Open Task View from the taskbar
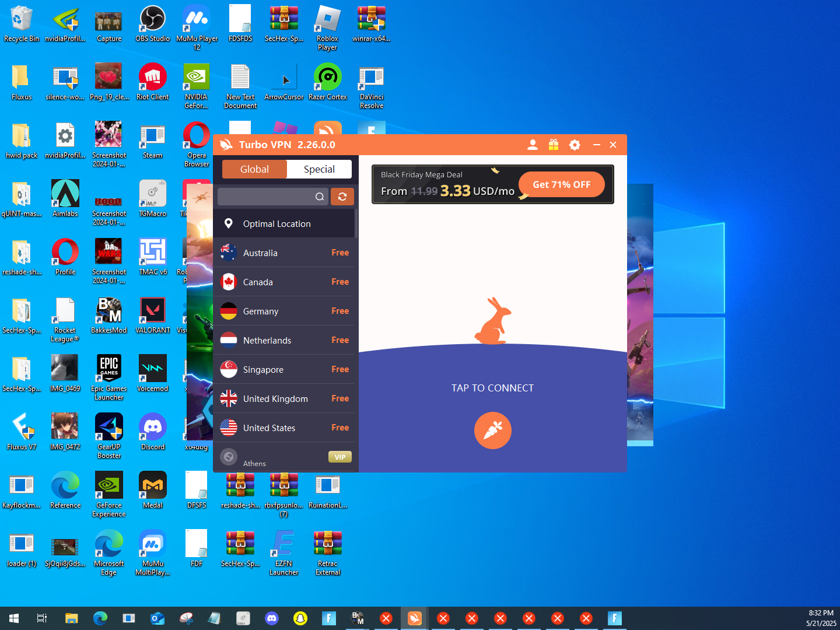Image resolution: width=840 pixels, height=630 pixels. (x=42, y=618)
